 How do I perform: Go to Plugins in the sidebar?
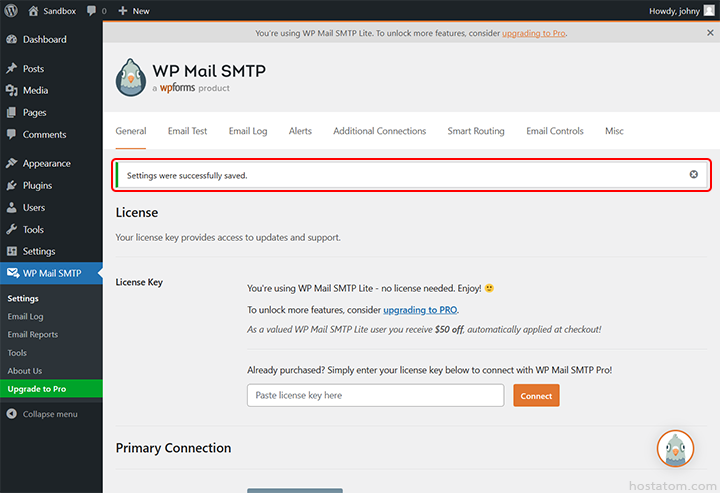37,186
